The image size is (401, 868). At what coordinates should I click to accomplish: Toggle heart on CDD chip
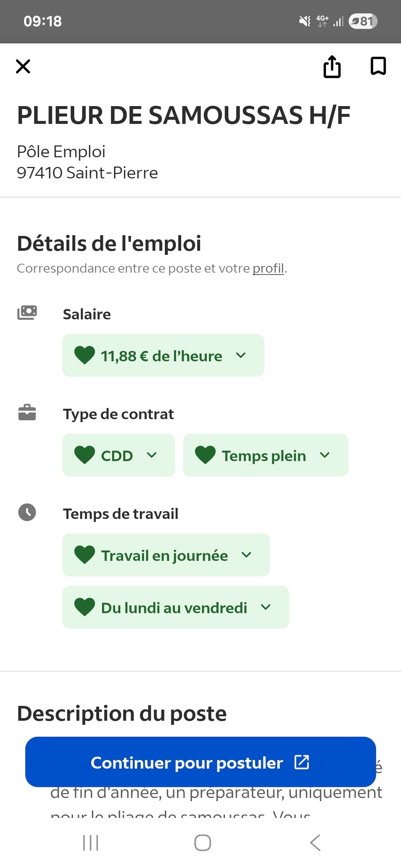[x=85, y=455]
